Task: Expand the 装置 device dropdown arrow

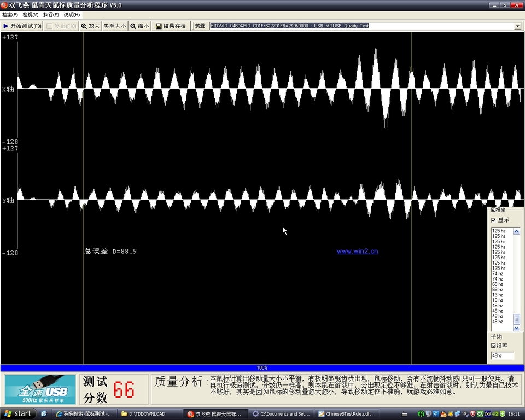Action: pos(517,26)
